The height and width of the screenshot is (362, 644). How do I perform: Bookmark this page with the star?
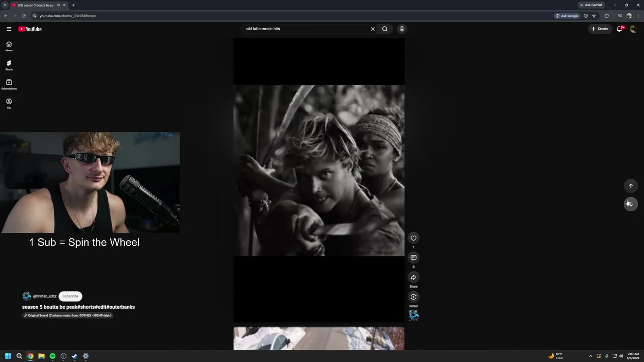pos(594,16)
